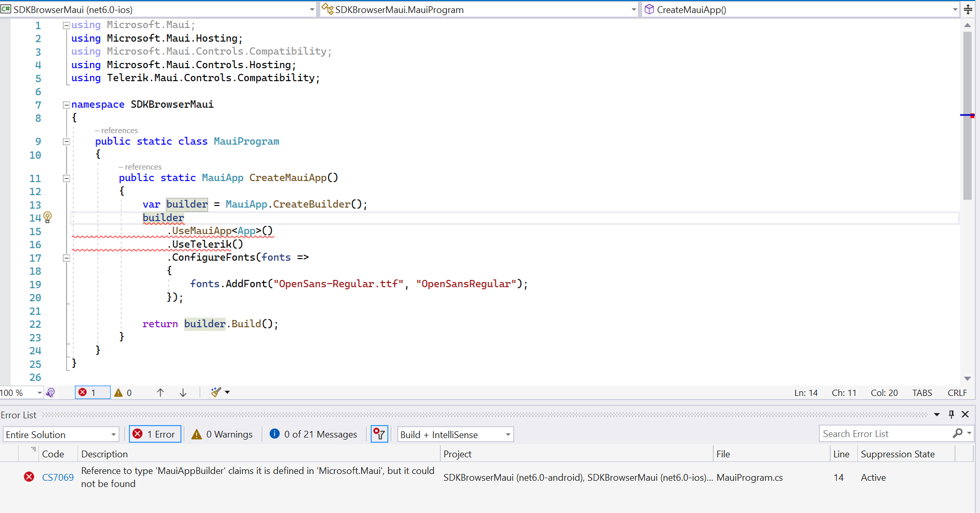Screen dimensions: 980x513
Task: Sort by the Description column header
Action: (104, 454)
